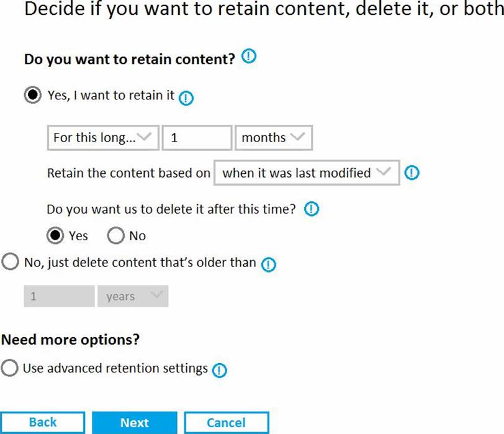Screen dimensions: 504x434
Task: Select "No, just delete content that's older than"
Action: [10, 262]
